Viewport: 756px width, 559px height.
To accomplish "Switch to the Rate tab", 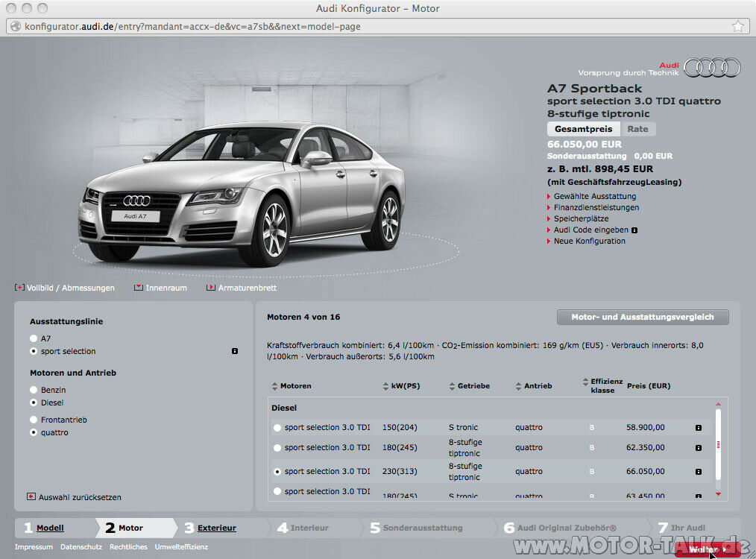I will [637, 128].
